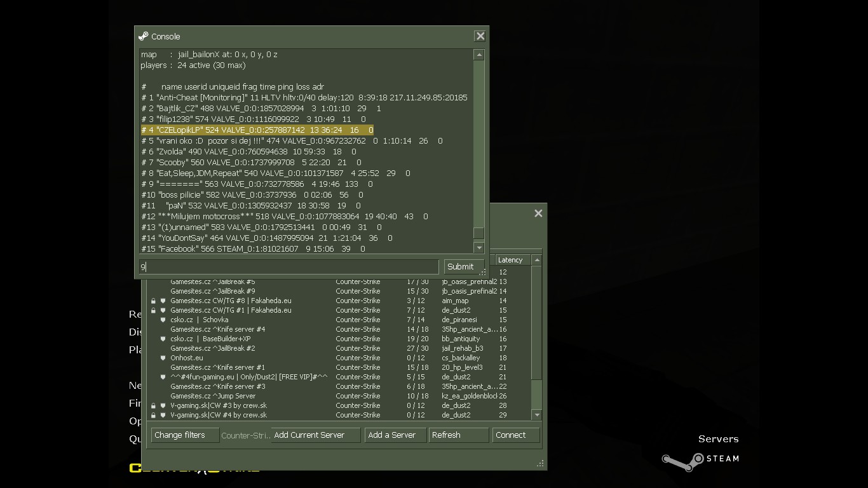Focus the console command input field
Screen dimensions: 868x488
tap(288, 267)
